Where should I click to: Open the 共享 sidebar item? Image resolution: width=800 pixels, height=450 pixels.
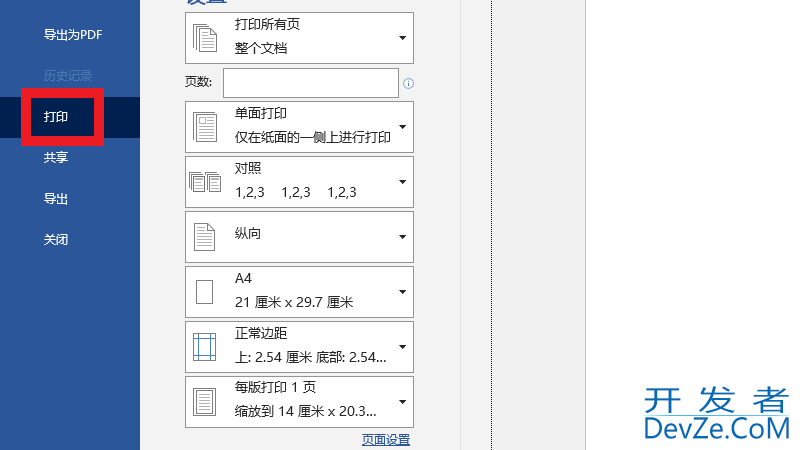(x=56, y=157)
